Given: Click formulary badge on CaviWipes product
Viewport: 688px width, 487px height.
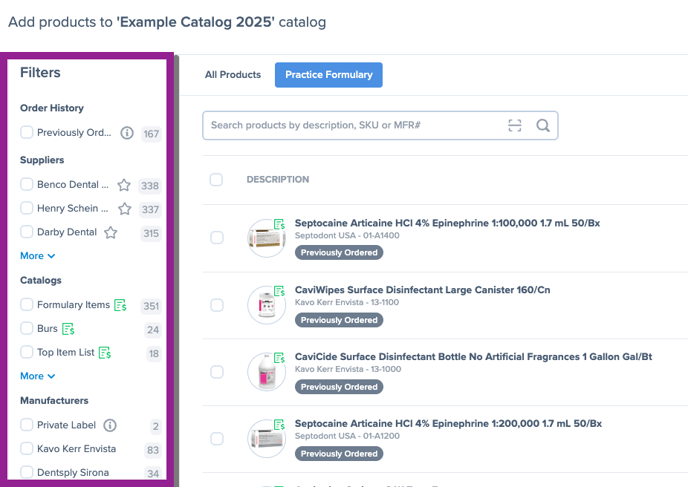Looking at the screenshot, I should (280, 291).
